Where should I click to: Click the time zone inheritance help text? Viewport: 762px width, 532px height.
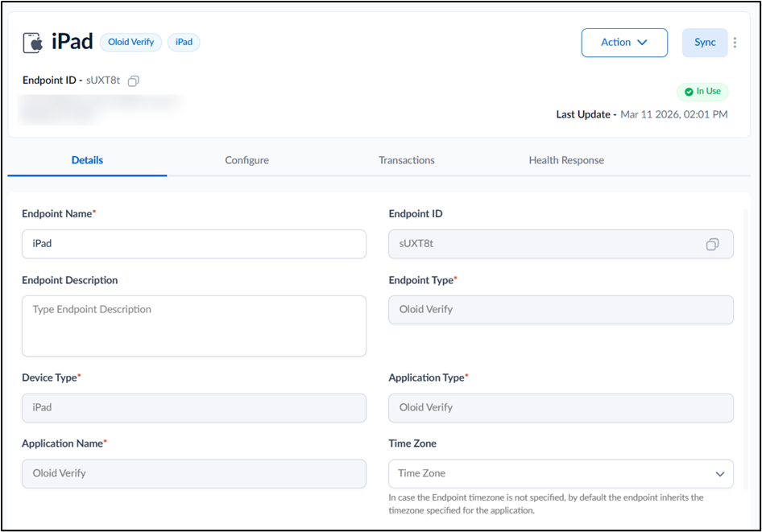pyautogui.click(x=546, y=504)
